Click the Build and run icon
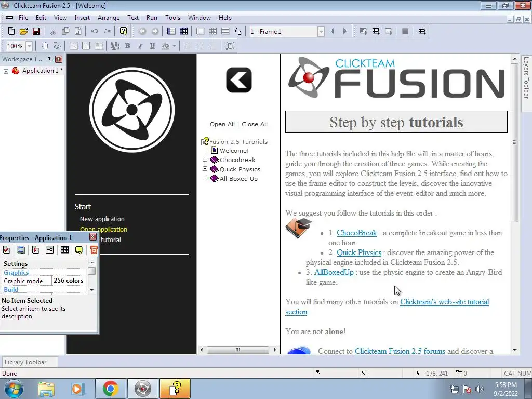The image size is (532, 399). [422, 31]
